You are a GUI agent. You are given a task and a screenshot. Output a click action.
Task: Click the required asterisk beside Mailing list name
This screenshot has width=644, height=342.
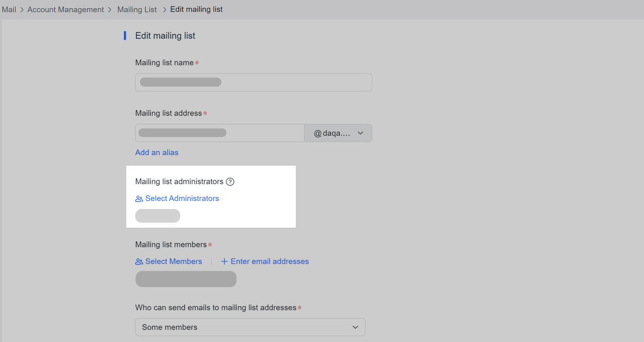click(197, 62)
